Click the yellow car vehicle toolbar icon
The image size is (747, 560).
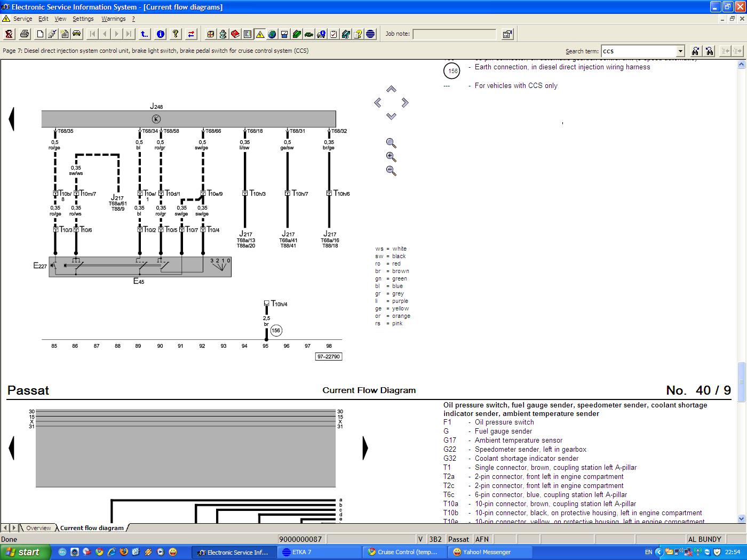point(77,34)
